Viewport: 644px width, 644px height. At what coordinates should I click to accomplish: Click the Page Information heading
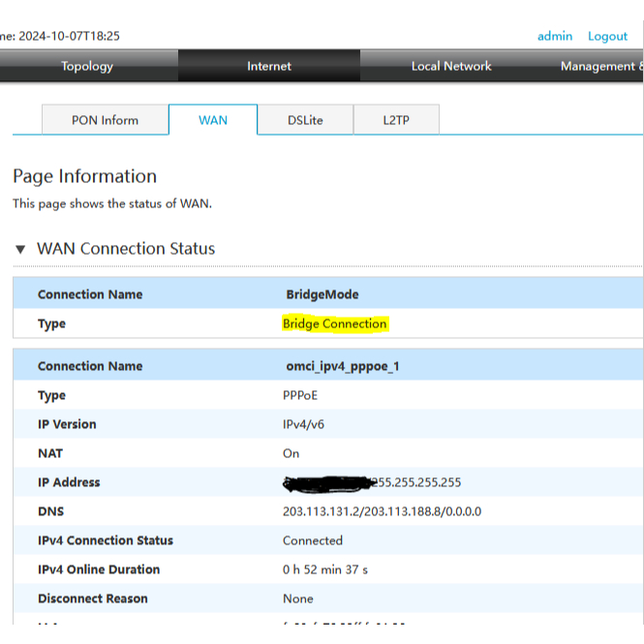point(84,176)
